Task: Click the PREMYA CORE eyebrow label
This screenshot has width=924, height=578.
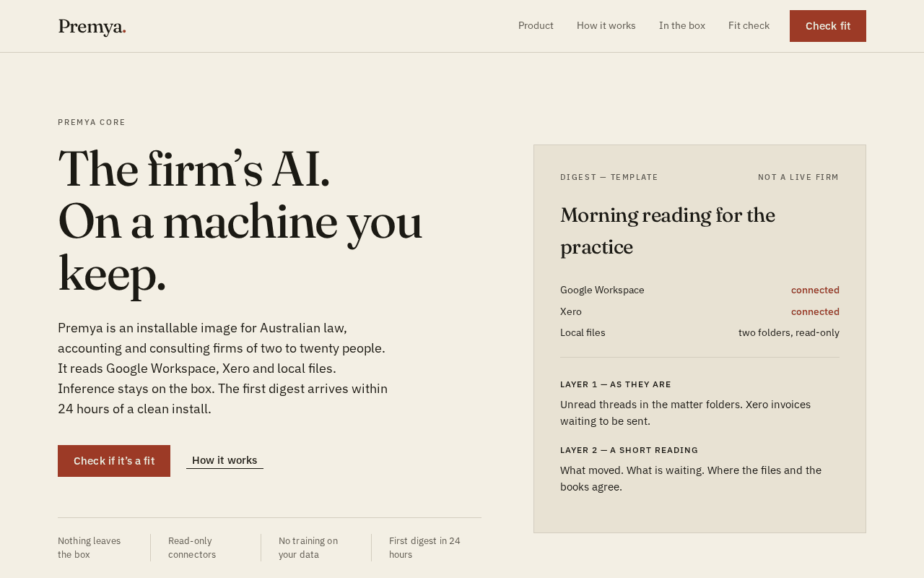Action: 92,122
